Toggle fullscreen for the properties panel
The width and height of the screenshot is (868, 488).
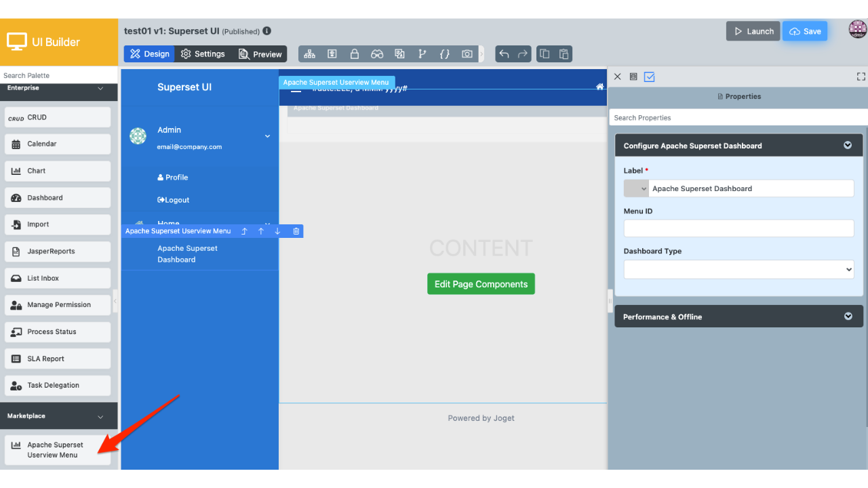[861, 77]
